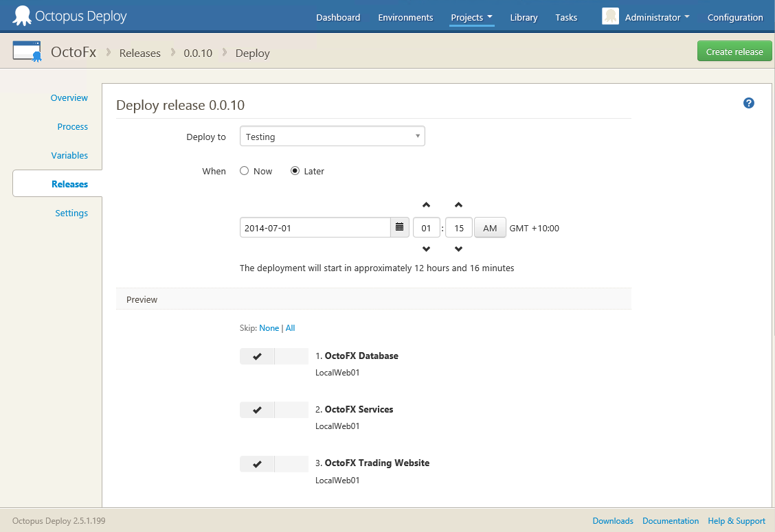Open the date picker calendar icon
The image size is (775, 532).
pyautogui.click(x=399, y=227)
